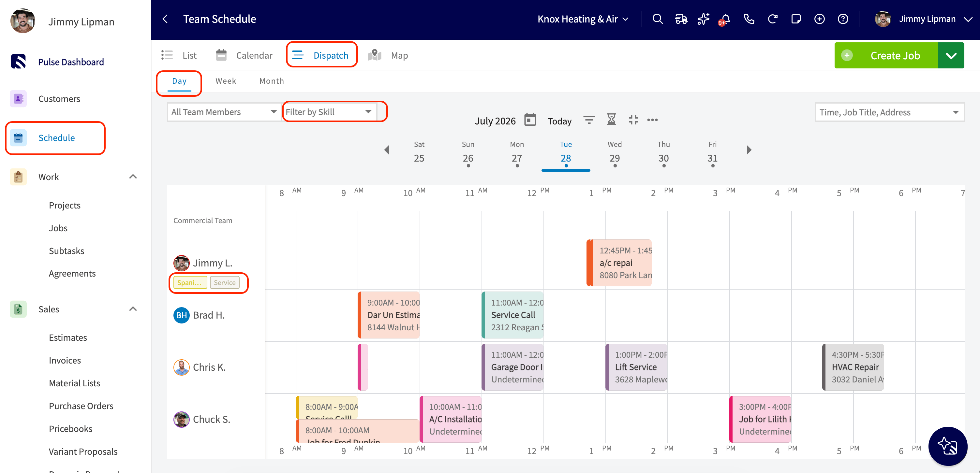Click the Spanish skill tag
The image size is (980, 473).
(x=190, y=282)
